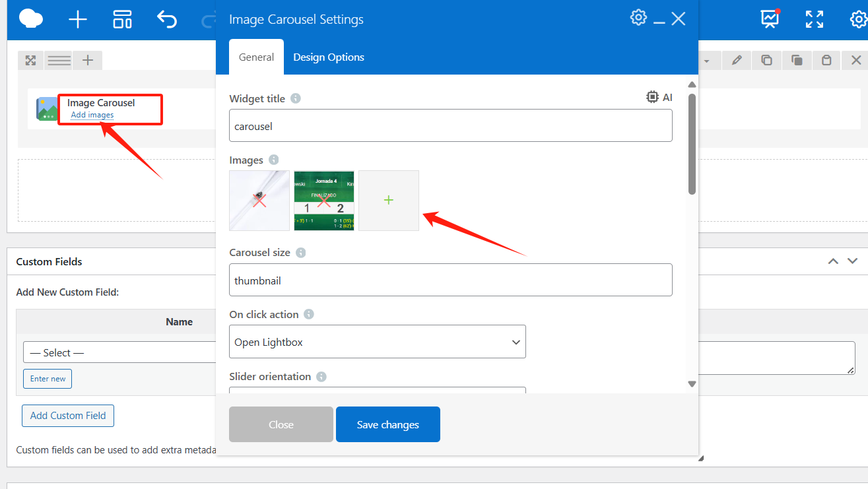The width and height of the screenshot is (868, 489).
Task: Click the gear icon in Image Carousel Settings header
Action: [x=638, y=18]
